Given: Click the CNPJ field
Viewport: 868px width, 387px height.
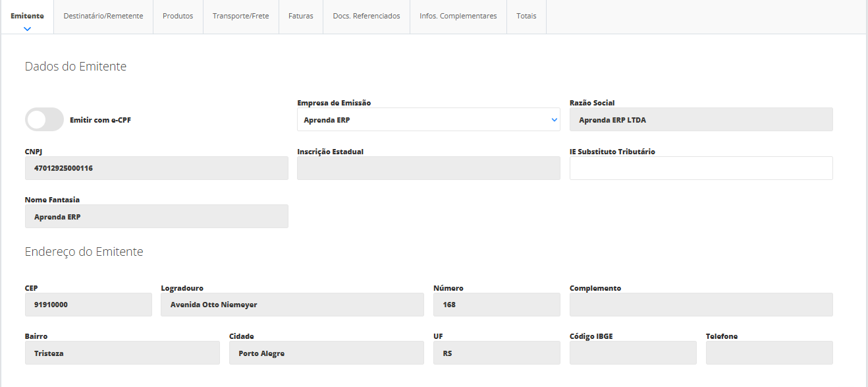Looking at the screenshot, I should pyautogui.click(x=156, y=168).
